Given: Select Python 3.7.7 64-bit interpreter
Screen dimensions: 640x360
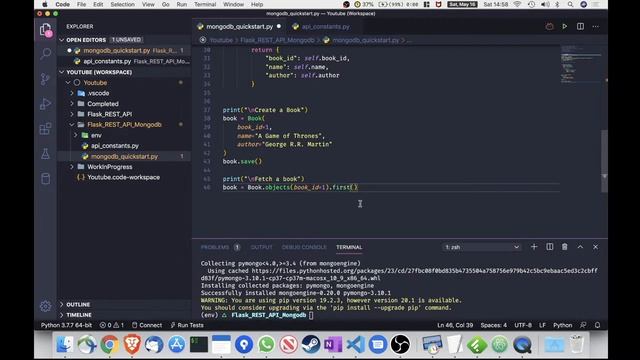Looking at the screenshot, I should pyautogui.click(x=67, y=325).
